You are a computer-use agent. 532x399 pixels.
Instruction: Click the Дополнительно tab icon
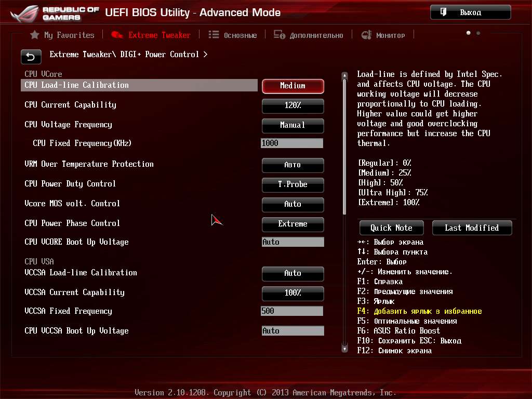coord(280,35)
